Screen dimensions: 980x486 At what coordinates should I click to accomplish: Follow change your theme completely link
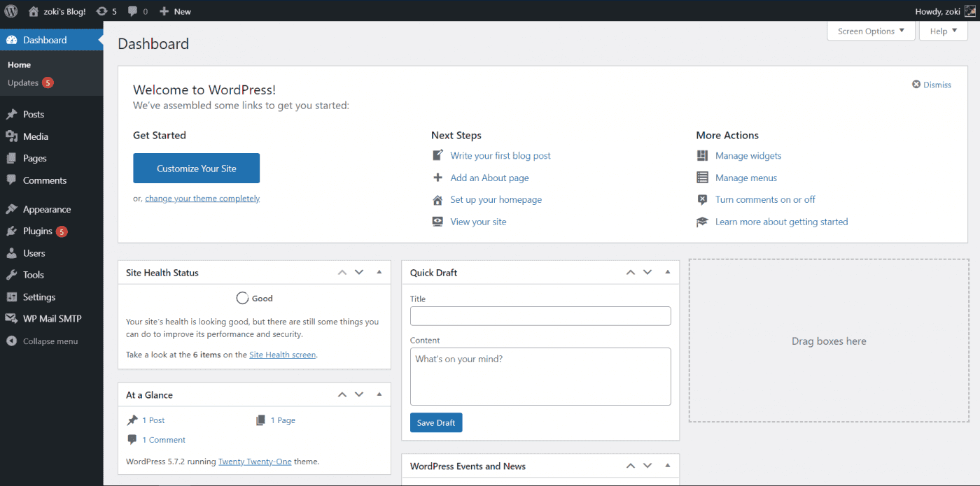pos(202,199)
